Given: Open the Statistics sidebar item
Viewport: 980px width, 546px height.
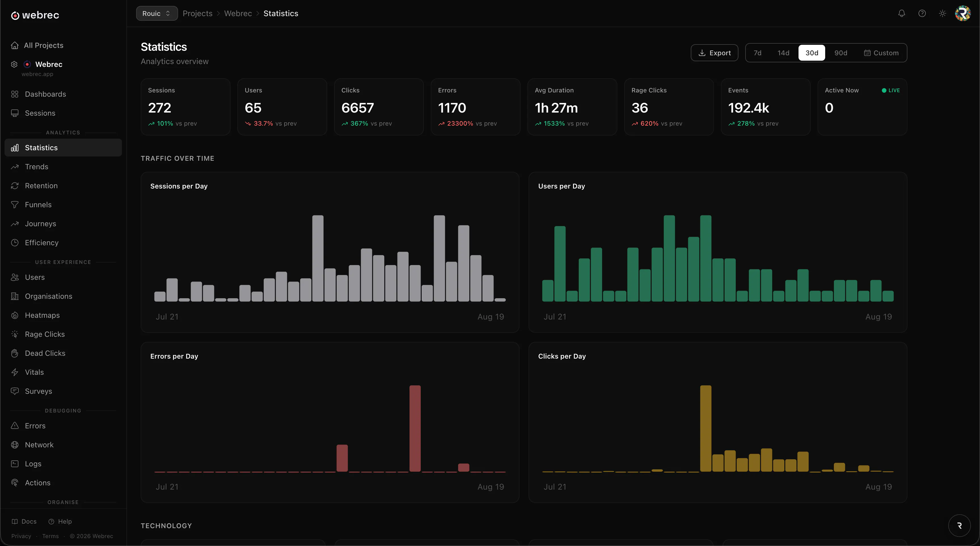Looking at the screenshot, I should (63, 148).
